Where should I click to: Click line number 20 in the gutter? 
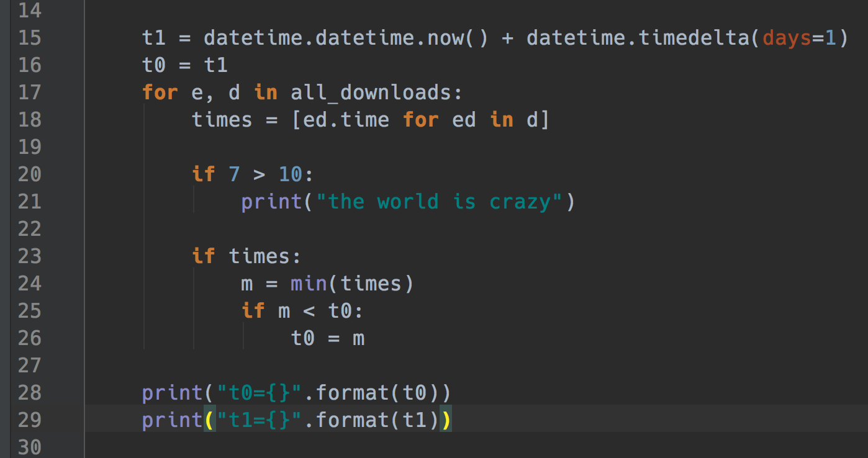click(x=29, y=174)
